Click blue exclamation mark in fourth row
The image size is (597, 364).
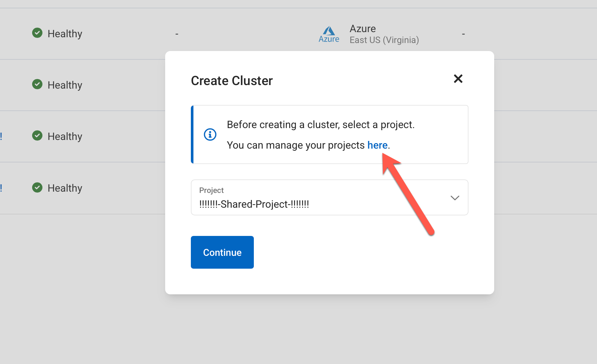1,188
